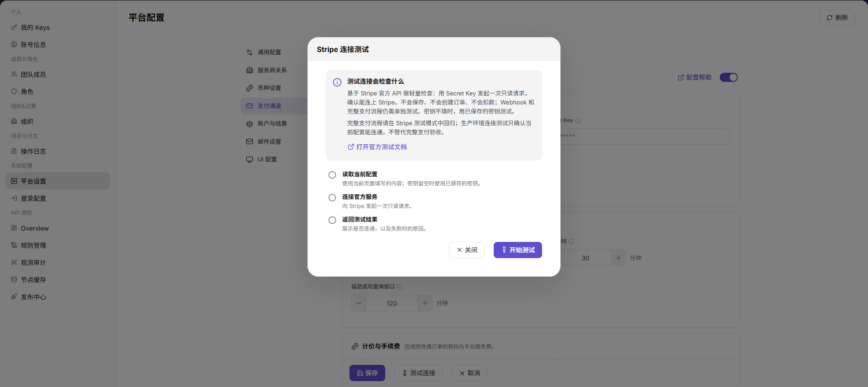Click the UI 配置 monitor icon
This screenshot has width=868, height=387.
click(250, 160)
